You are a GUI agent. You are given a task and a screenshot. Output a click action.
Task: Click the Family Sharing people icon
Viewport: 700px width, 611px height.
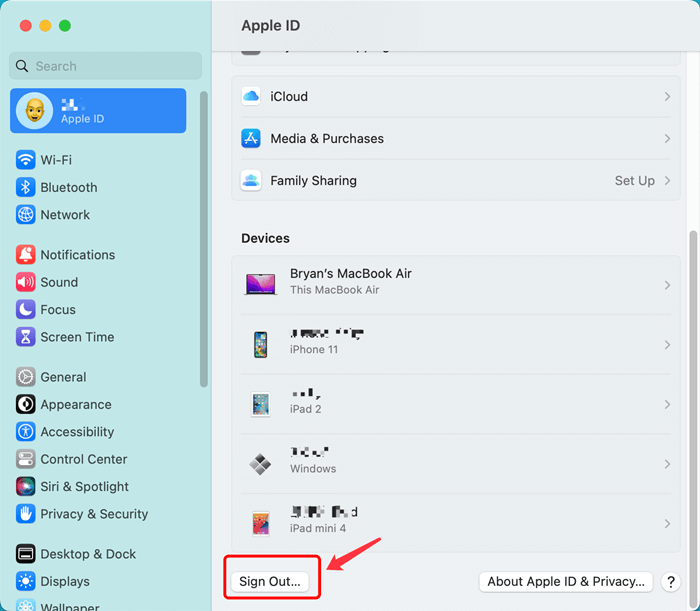click(251, 180)
